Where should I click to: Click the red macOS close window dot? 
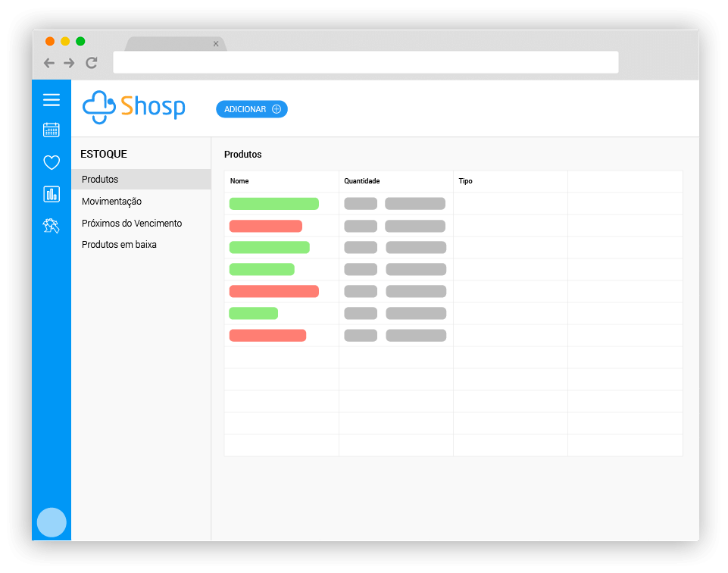pyautogui.click(x=50, y=42)
